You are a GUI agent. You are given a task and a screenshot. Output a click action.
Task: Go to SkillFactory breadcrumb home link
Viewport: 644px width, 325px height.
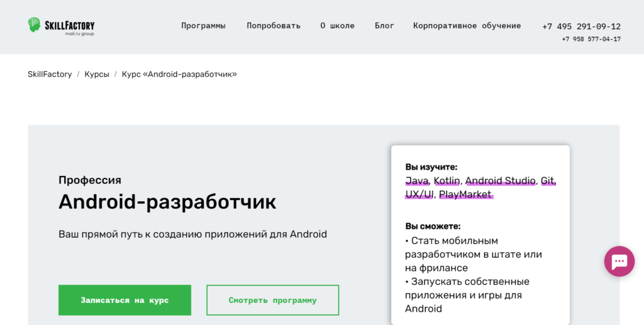click(50, 74)
